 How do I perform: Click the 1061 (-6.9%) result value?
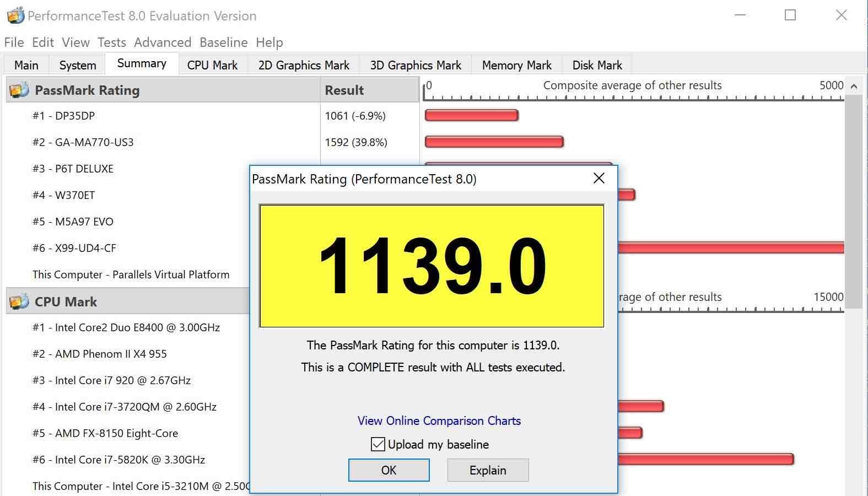click(x=355, y=116)
